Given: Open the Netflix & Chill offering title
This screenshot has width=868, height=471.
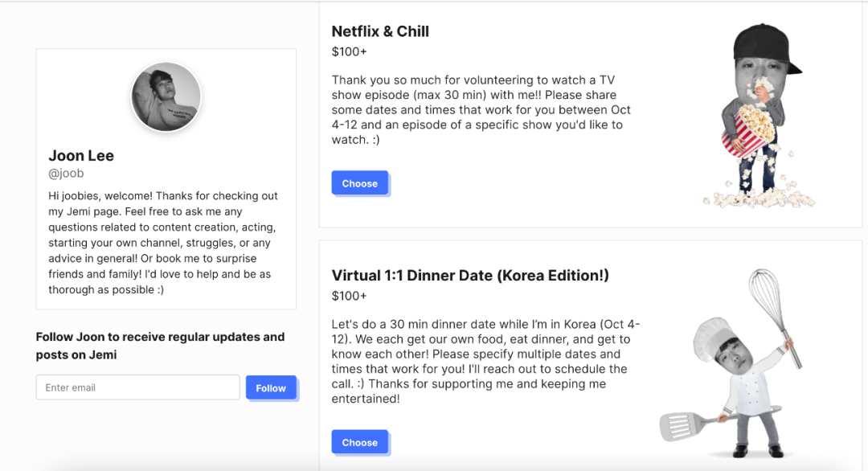Looking at the screenshot, I should coord(380,31).
